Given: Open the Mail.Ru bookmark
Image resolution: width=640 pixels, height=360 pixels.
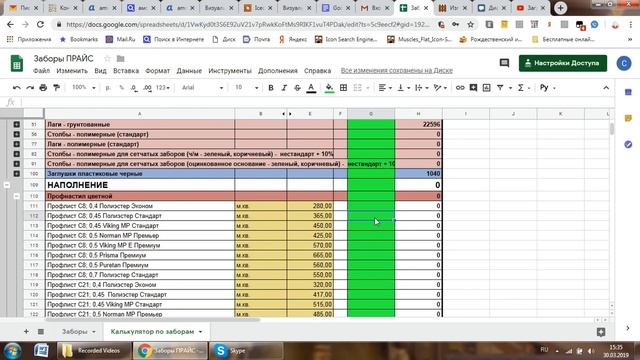Looking at the screenshot, I should tap(120, 40).
